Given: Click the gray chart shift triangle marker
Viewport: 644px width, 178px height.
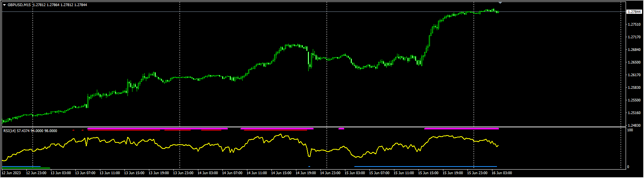Looking at the screenshot, I should pos(500,3).
